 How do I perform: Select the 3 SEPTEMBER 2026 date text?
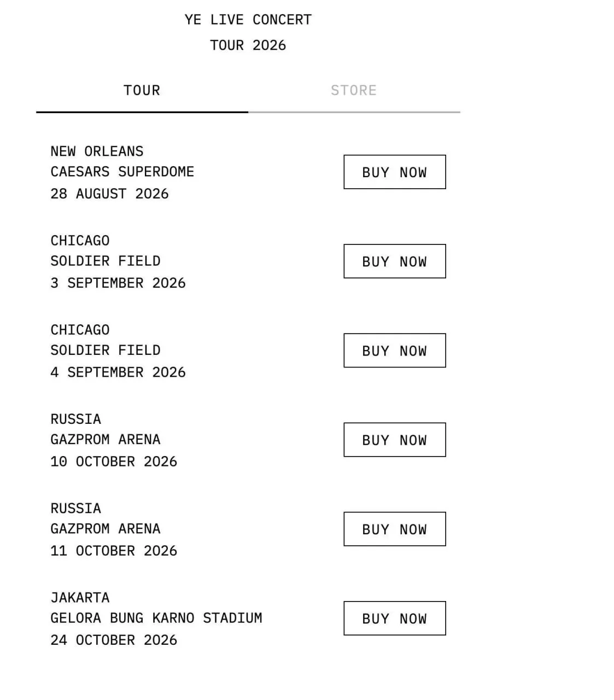tap(118, 283)
